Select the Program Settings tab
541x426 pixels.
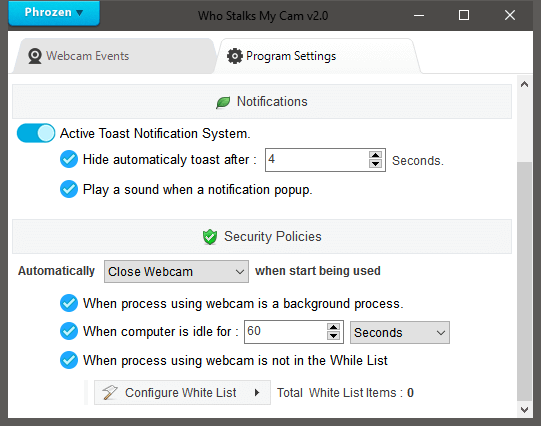[317, 56]
